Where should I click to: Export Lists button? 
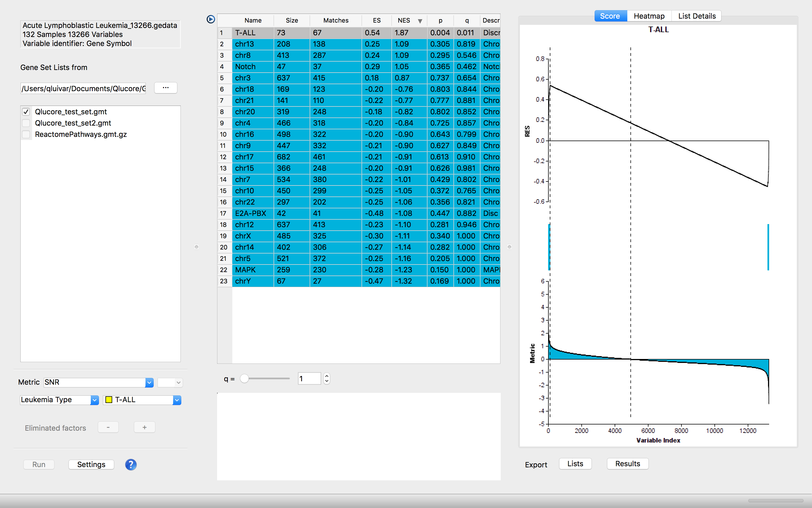click(x=575, y=464)
